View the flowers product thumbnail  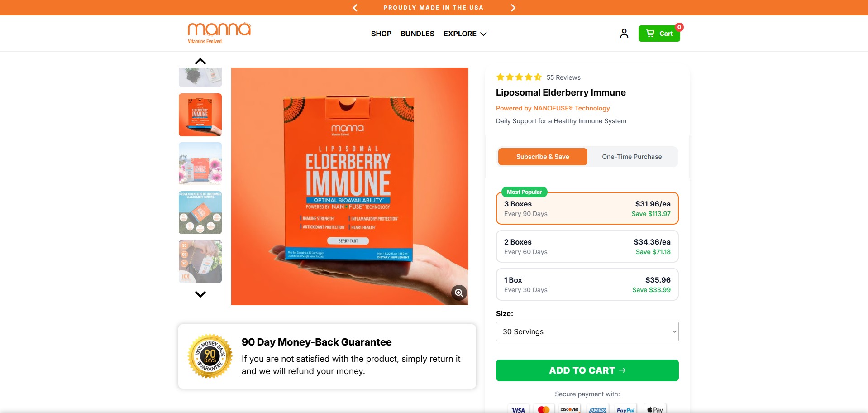tap(200, 163)
